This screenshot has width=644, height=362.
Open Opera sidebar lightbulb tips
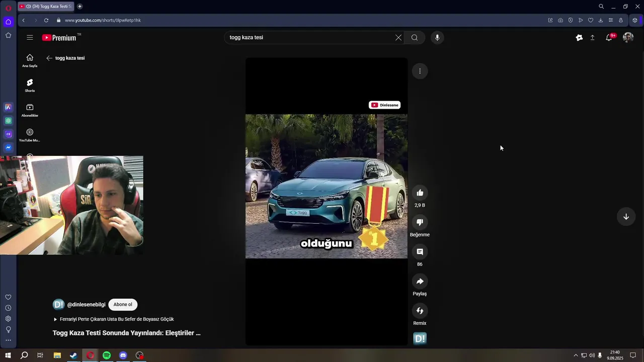tap(8, 329)
